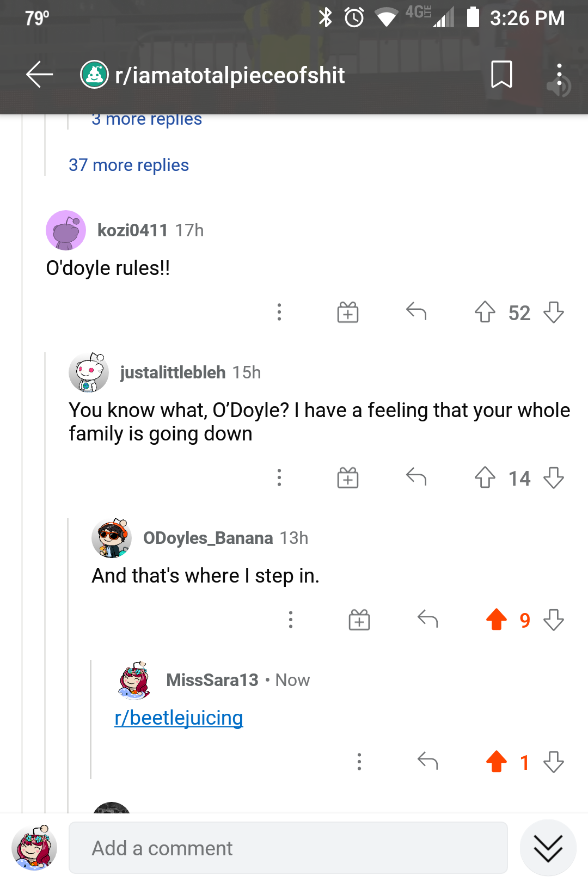Open the post options menu at top right
This screenshot has height=882, width=588.
pyautogui.click(x=560, y=72)
